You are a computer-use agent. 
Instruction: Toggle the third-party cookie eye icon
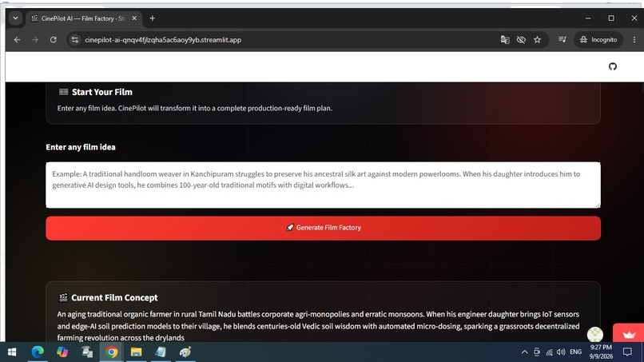[x=521, y=40]
